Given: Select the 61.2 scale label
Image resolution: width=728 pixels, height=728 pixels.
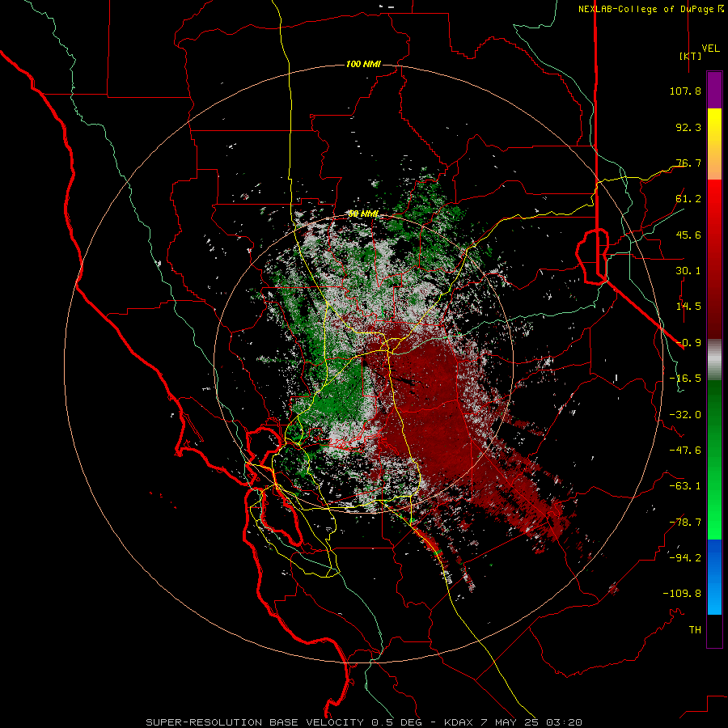Looking at the screenshot, I should pos(688,199).
